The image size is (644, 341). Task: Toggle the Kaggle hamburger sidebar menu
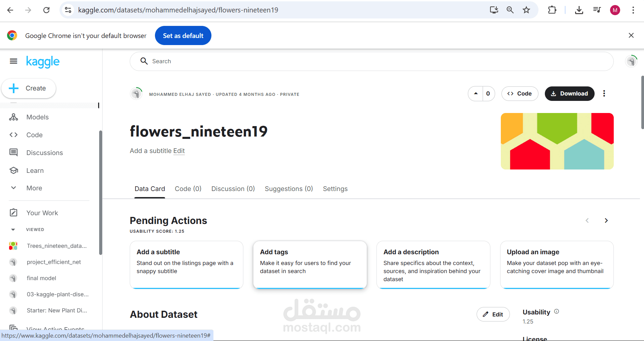click(13, 61)
